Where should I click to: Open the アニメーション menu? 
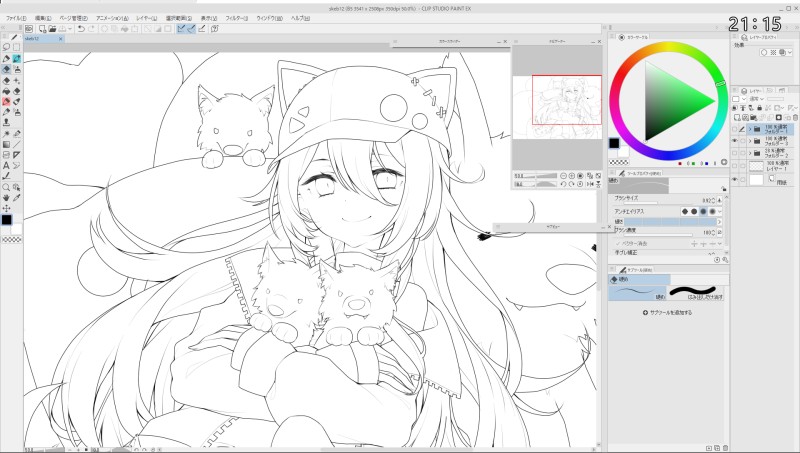tap(112, 18)
